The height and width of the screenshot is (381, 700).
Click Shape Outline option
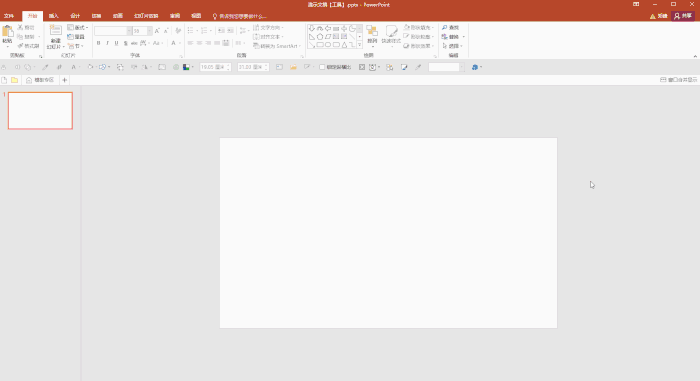[x=418, y=37]
